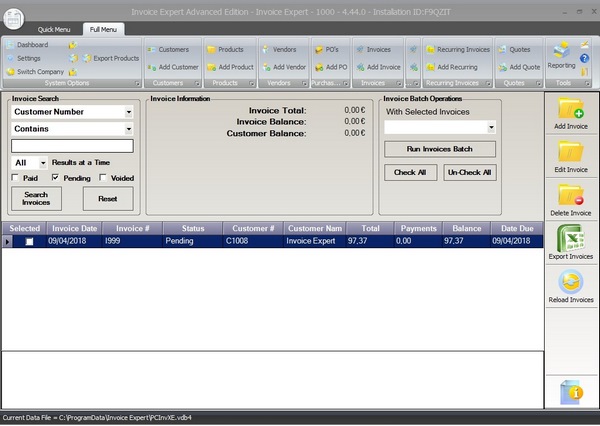Click Add Product in the ribbon

[230, 67]
